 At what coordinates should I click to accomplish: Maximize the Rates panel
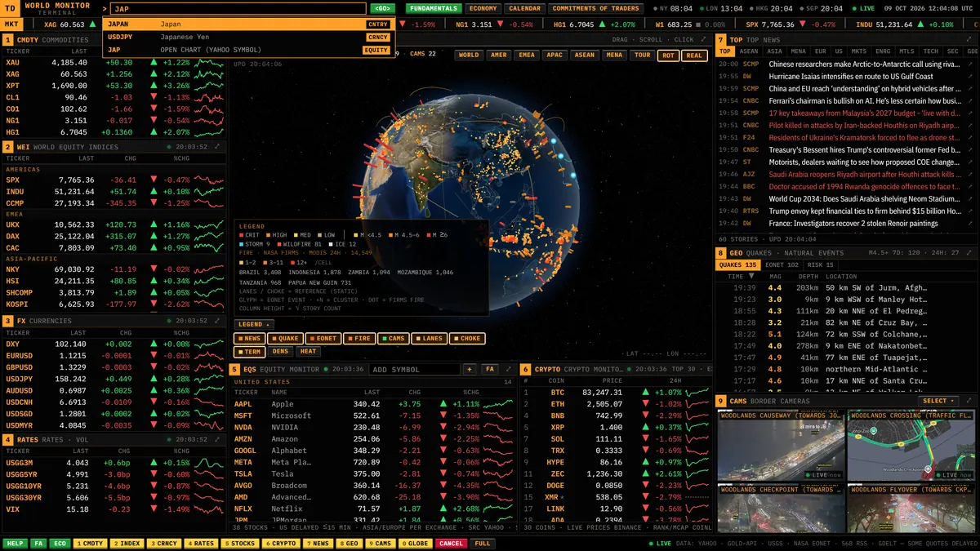(x=217, y=439)
